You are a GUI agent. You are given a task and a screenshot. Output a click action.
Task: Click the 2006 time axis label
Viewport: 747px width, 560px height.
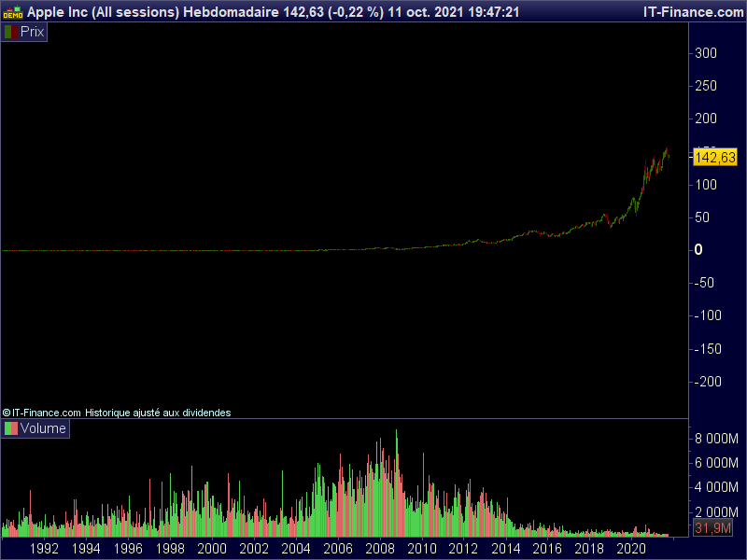[x=338, y=549]
